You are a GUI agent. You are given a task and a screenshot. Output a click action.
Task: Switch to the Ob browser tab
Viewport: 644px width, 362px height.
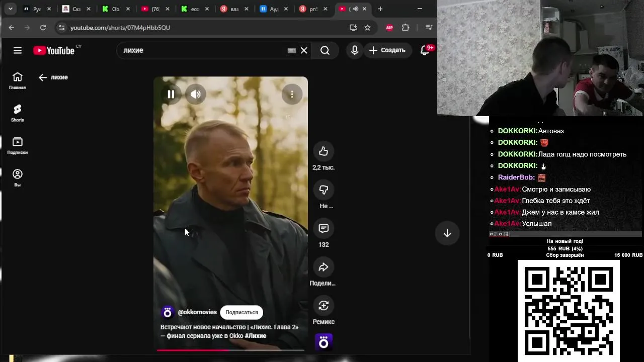[x=115, y=9]
